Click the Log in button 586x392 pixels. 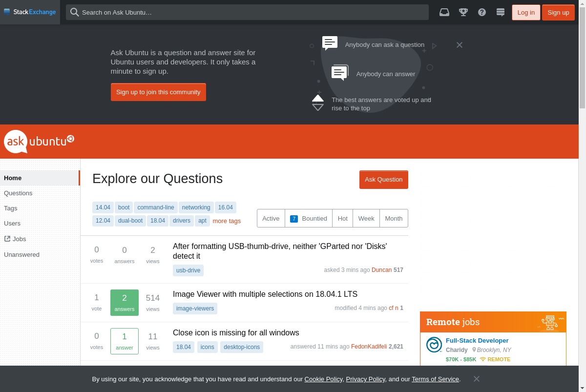coord(526,12)
